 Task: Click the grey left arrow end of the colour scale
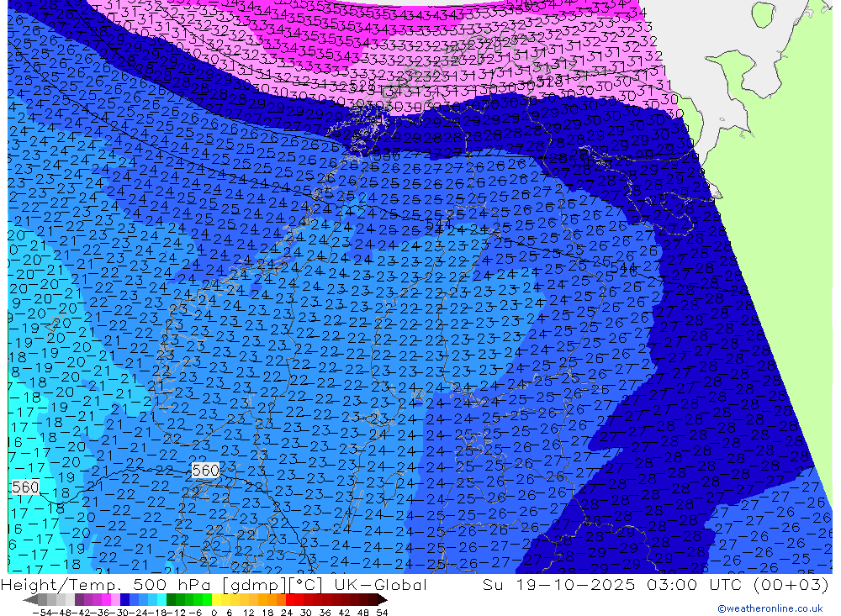(x=30, y=600)
